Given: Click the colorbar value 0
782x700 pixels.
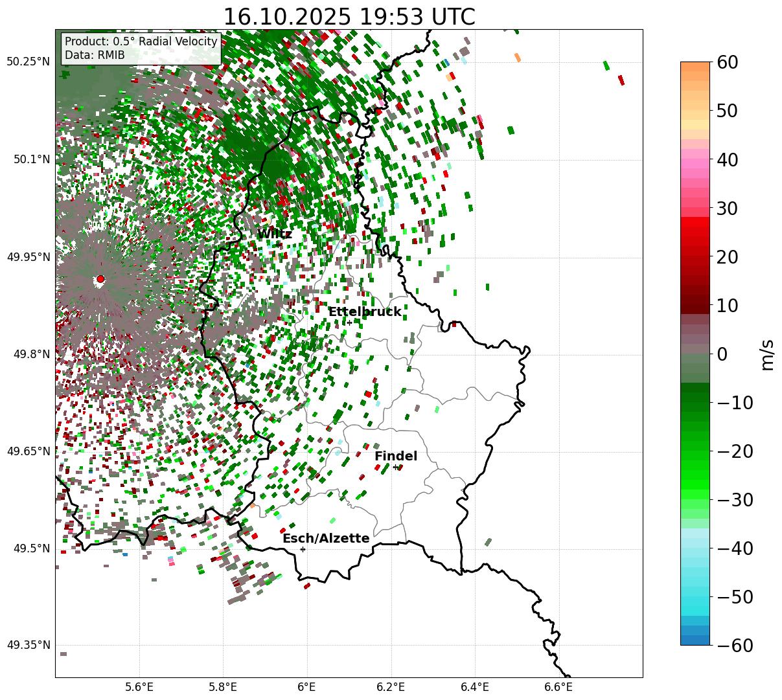Looking at the screenshot, I should click(723, 354).
